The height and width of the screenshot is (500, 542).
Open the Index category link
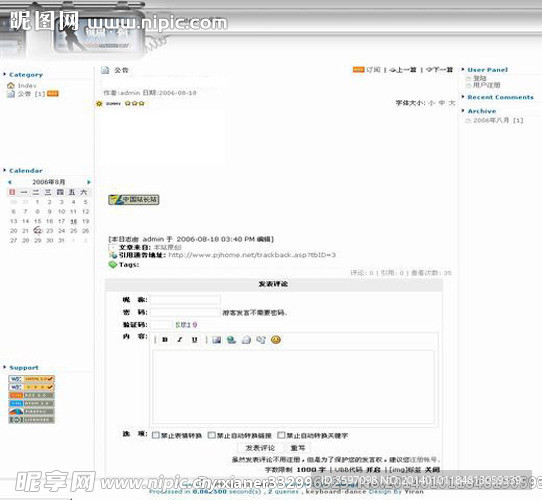[27, 85]
